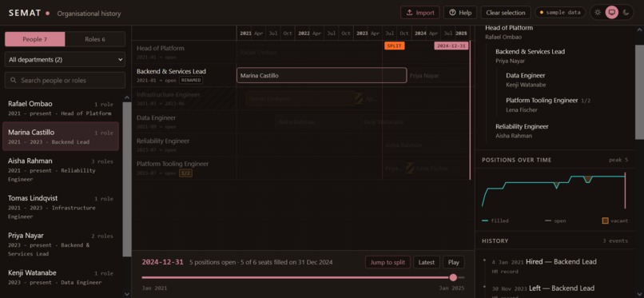This screenshot has height=298, width=644.
Task: Select Kenji Watanabe in people list
Action: (61, 277)
